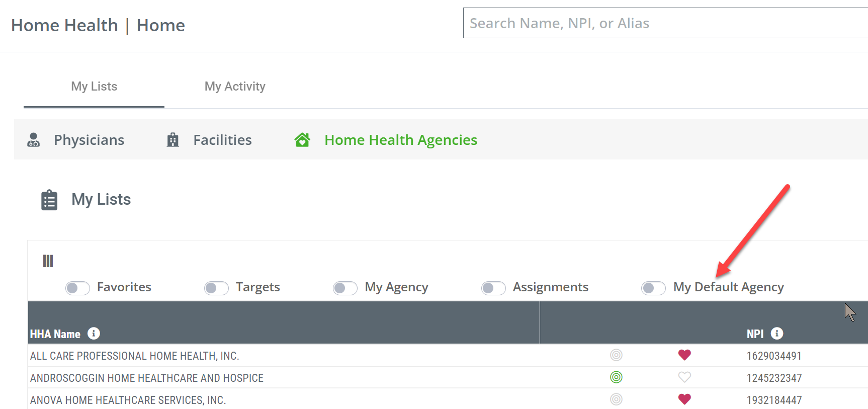This screenshot has height=409, width=868.
Task: Turn on the Targets filter switch
Action: click(216, 288)
